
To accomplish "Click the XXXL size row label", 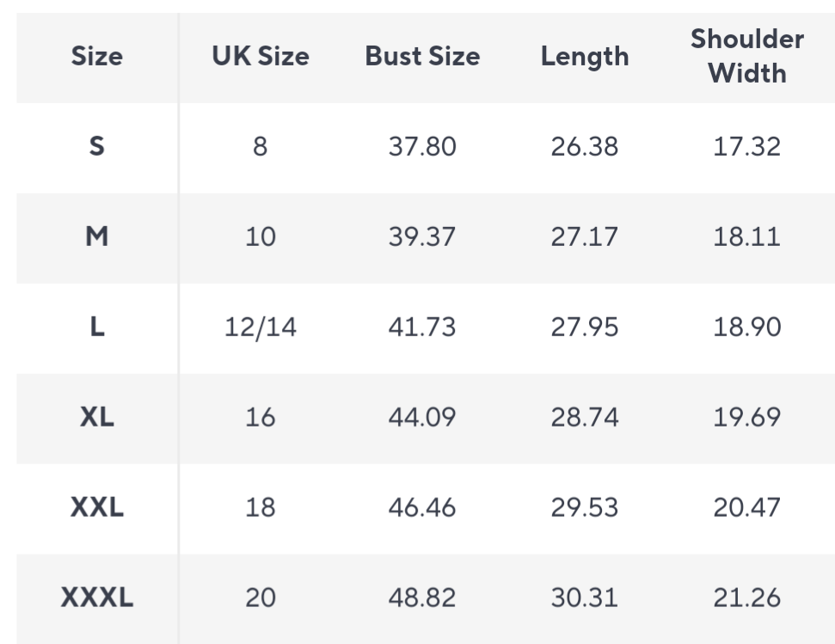I will pyautogui.click(x=97, y=598).
